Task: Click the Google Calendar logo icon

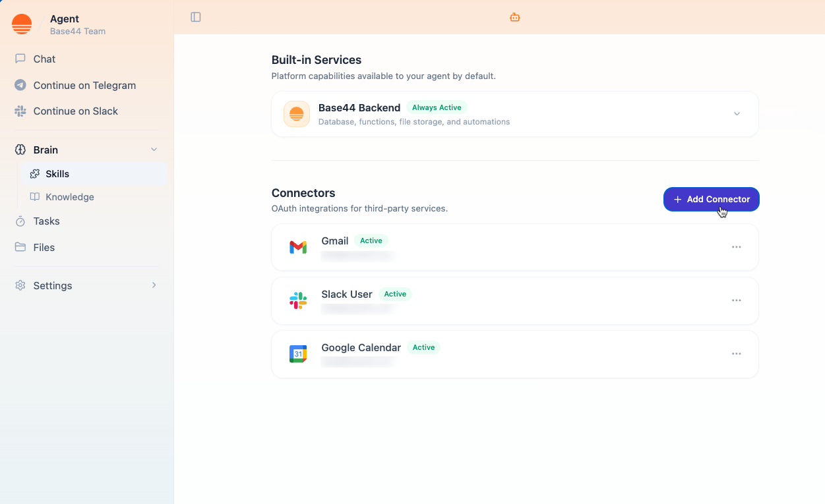Action: coord(298,354)
